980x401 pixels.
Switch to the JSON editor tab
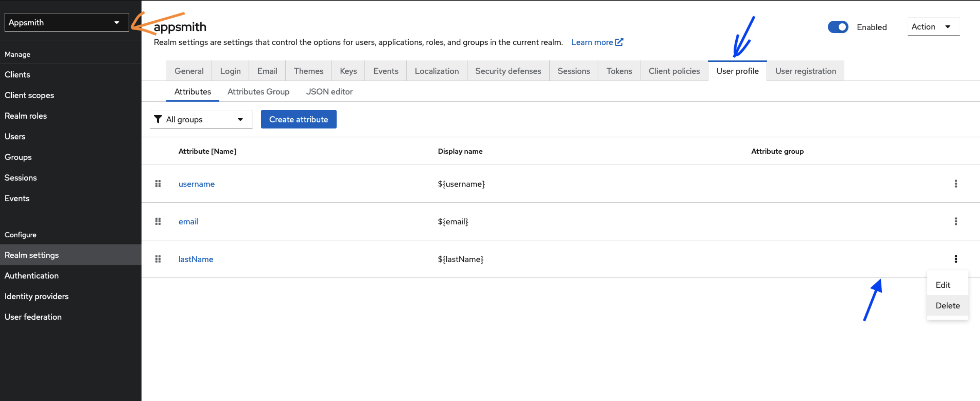click(329, 91)
